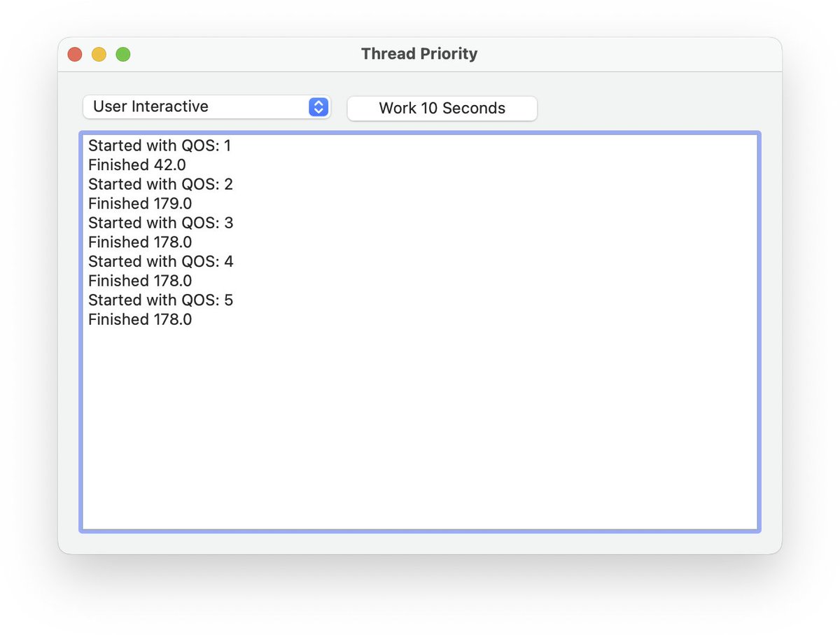Click the line 'Started with QOS: 1'
840x635 pixels.
click(160, 146)
